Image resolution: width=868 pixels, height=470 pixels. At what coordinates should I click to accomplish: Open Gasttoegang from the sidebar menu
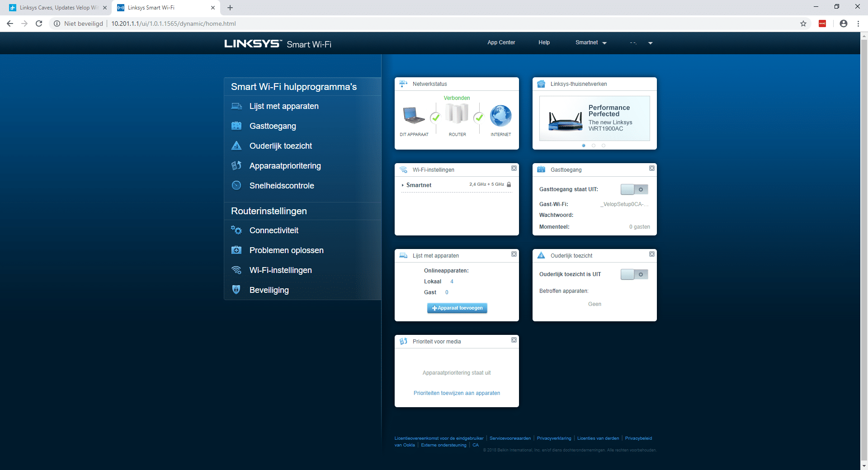coord(273,126)
